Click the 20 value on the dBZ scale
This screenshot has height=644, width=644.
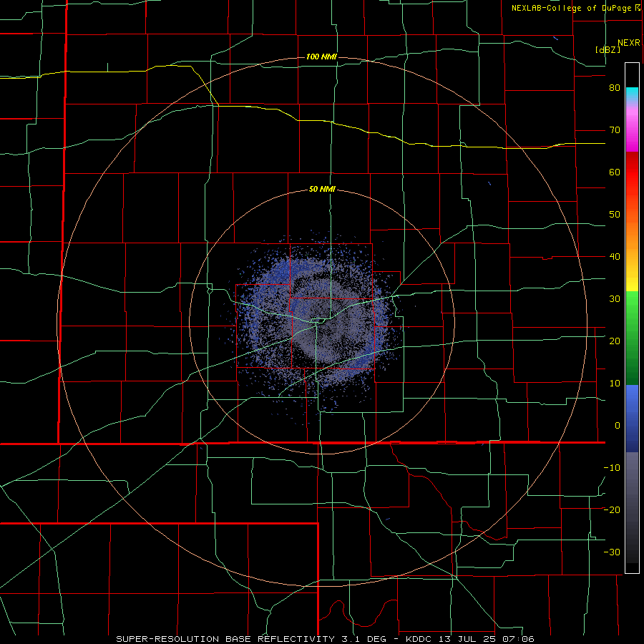[615, 341]
